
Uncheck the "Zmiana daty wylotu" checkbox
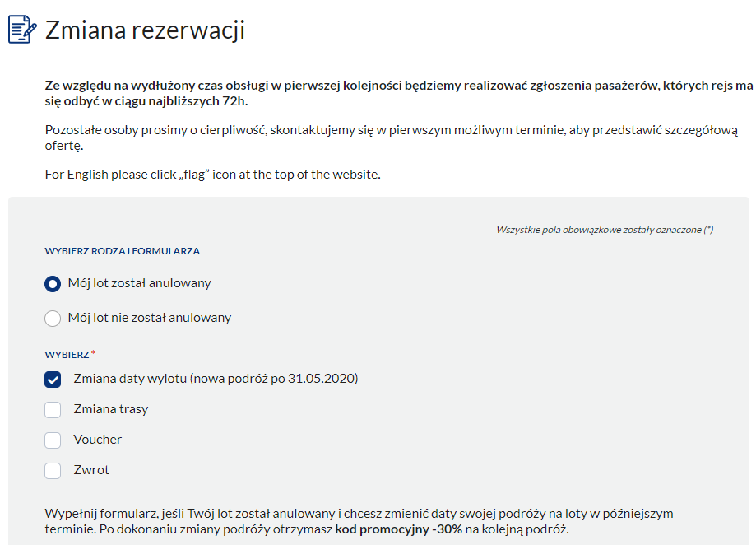52,380
